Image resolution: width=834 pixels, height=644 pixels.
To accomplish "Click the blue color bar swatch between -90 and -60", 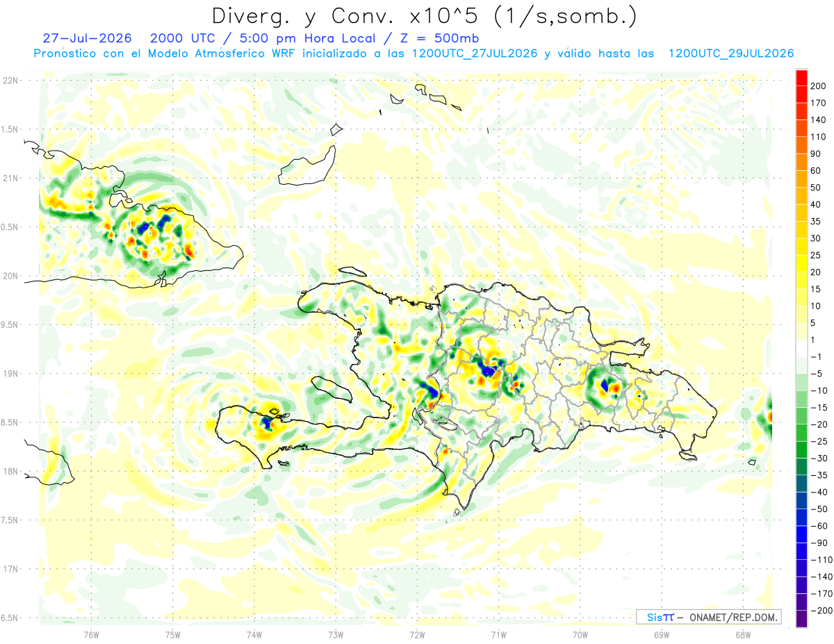I will [x=801, y=534].
